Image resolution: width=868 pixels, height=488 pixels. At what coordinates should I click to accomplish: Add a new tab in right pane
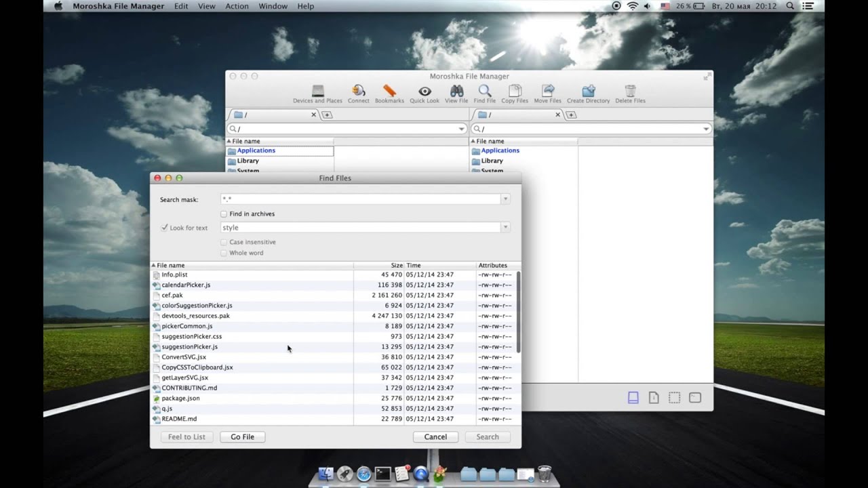[x=571, y=115]
